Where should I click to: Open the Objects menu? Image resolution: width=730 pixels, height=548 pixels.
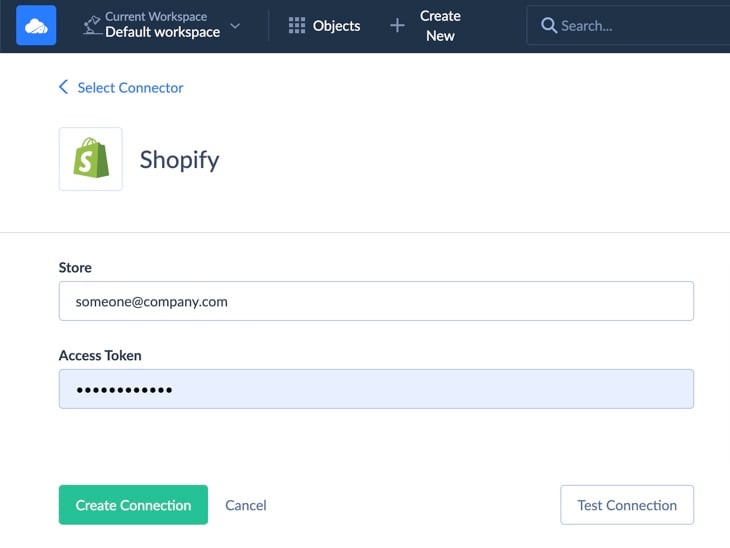coord(324,26)
